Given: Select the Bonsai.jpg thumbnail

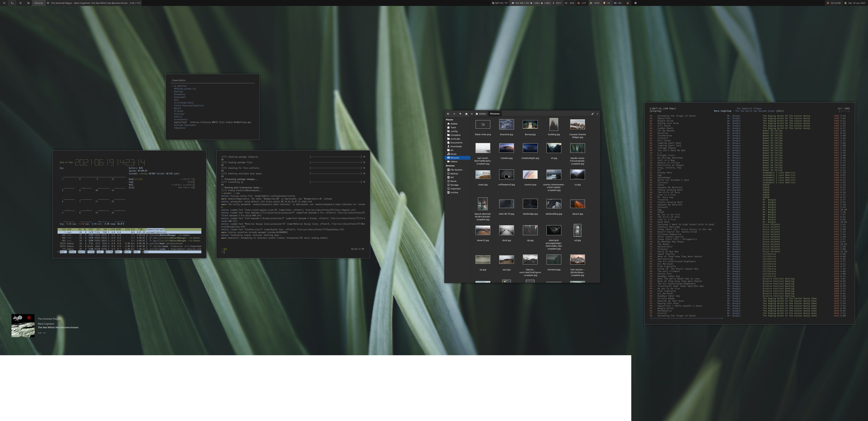Looking at the screenshot, I should click(x=530, y=124).
